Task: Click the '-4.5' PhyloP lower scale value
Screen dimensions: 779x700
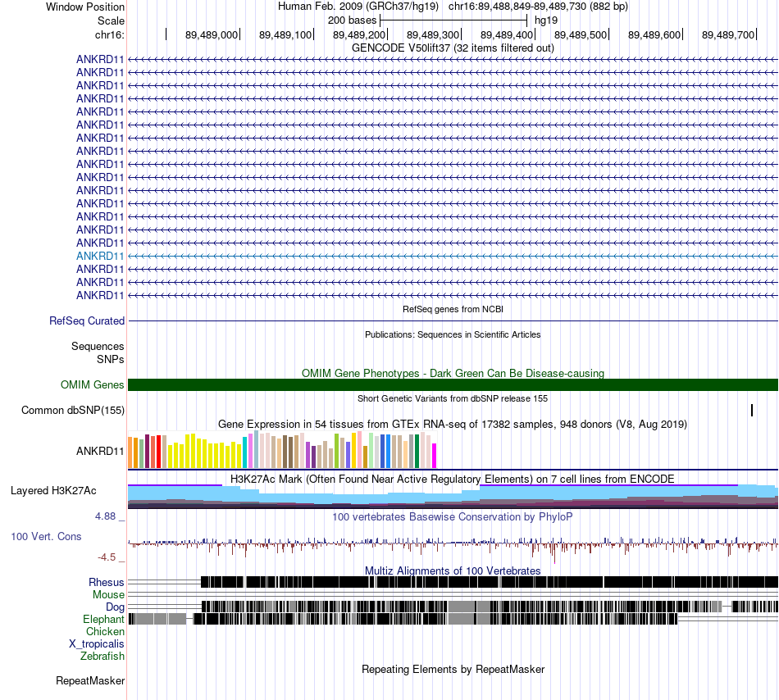Action: pos(107,557)
